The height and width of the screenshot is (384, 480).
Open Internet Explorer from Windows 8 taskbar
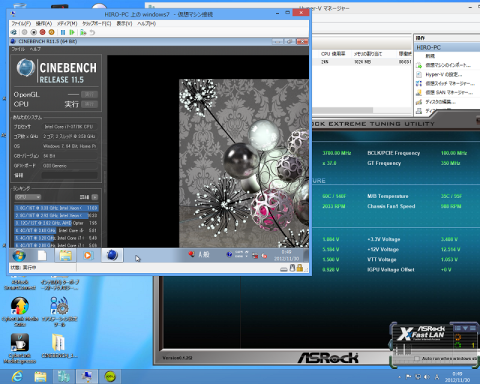pyautogui.click(x=17, y=377)
